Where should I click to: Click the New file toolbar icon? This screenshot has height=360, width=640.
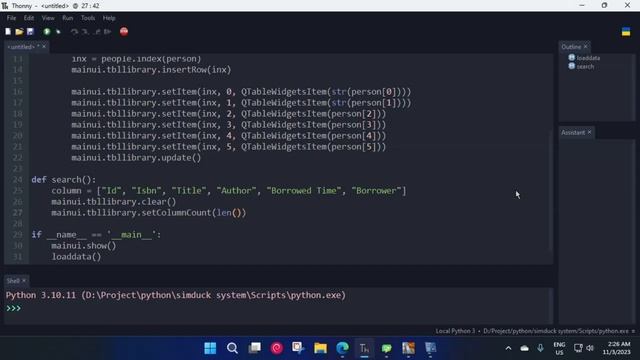pos(8,31)
